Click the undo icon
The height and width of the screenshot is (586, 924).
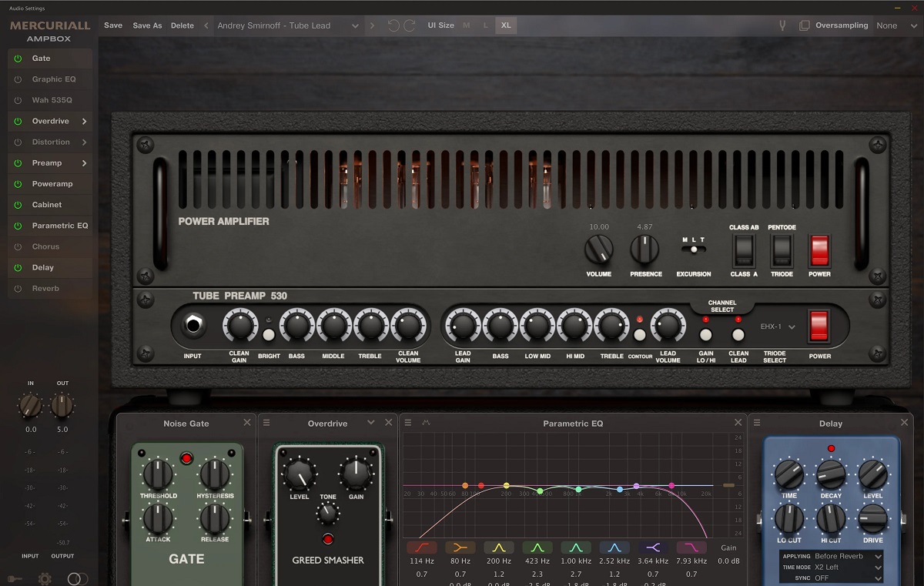pos(393,25)
